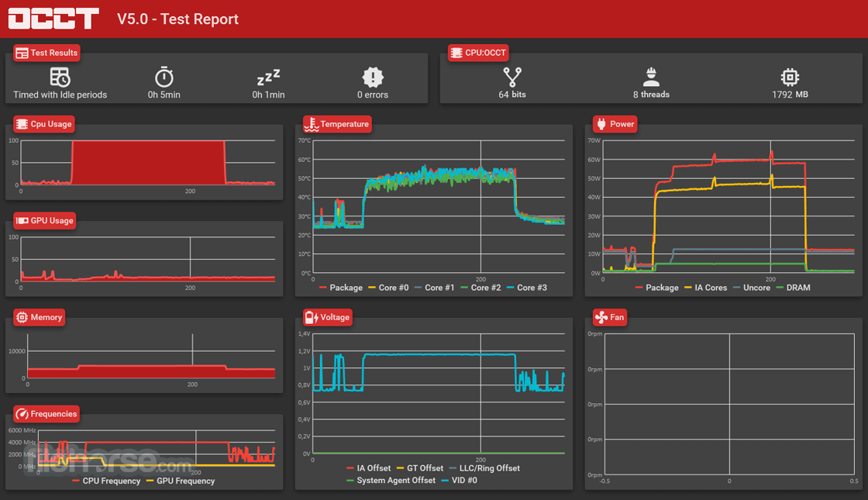This screenshot has width=868, height=500.
Task: Click the 1792 MB memory chip icon
Action: [x=790, y=77]
